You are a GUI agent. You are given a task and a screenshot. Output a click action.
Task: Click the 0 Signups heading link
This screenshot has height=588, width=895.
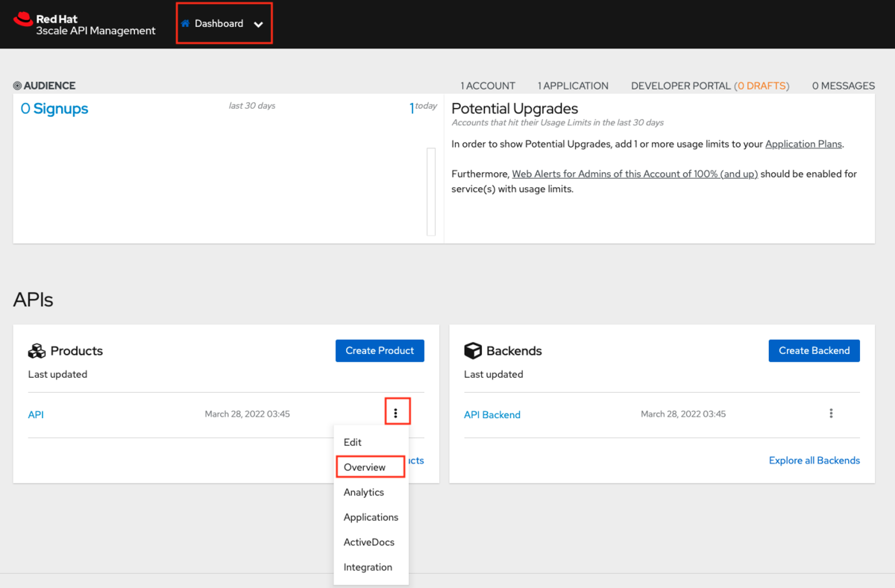coord(54,109)
